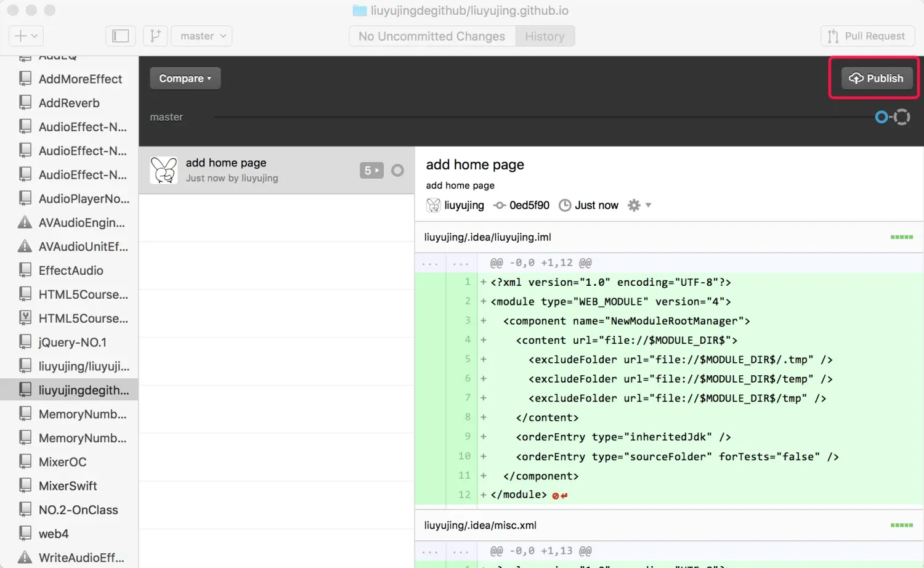
Task: Click the create new branch icon
Action: [x=155, y=36]
